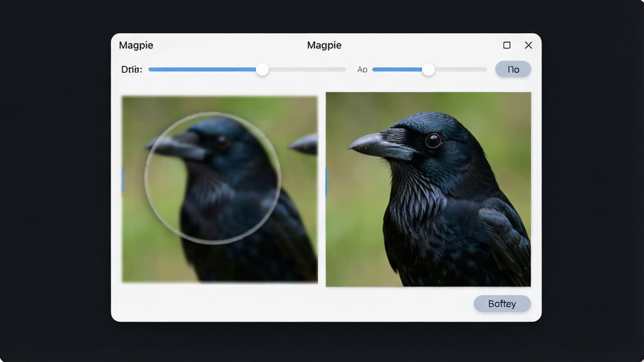Click the Ao label text
Screen dimensions: 644x362
(x=362, y=70)
